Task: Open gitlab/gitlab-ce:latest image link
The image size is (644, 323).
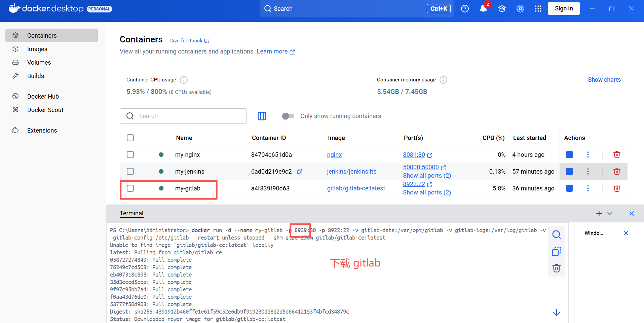Action: click(356, 188)
